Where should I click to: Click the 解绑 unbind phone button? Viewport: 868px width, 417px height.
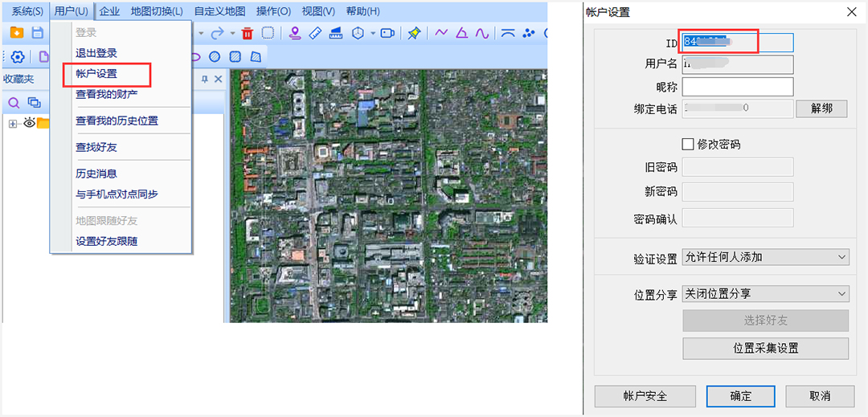(821, 108)
